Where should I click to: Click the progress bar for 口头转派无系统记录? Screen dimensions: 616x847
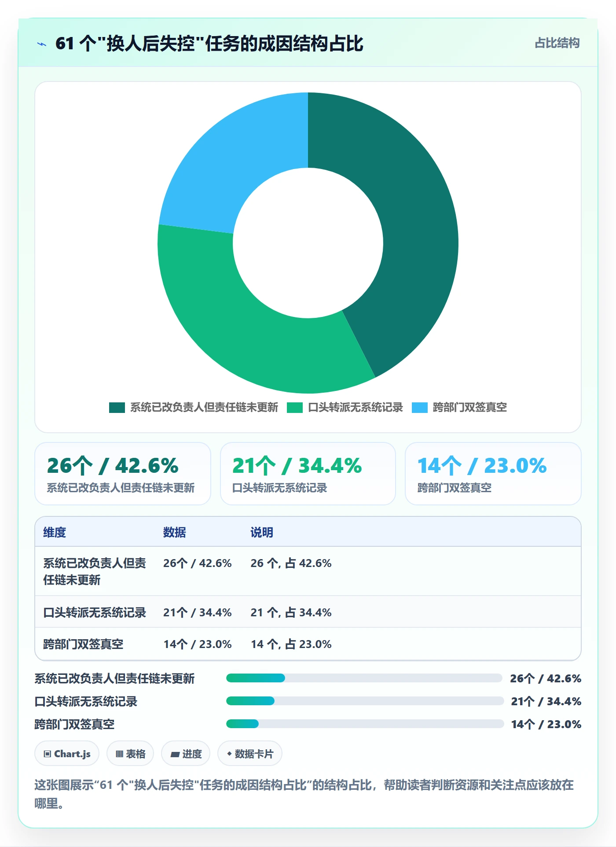(365, 701)
